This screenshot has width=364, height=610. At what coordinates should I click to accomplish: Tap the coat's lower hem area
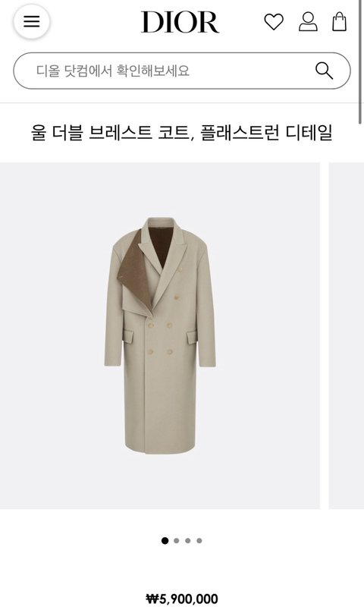(x=160, y=444)
